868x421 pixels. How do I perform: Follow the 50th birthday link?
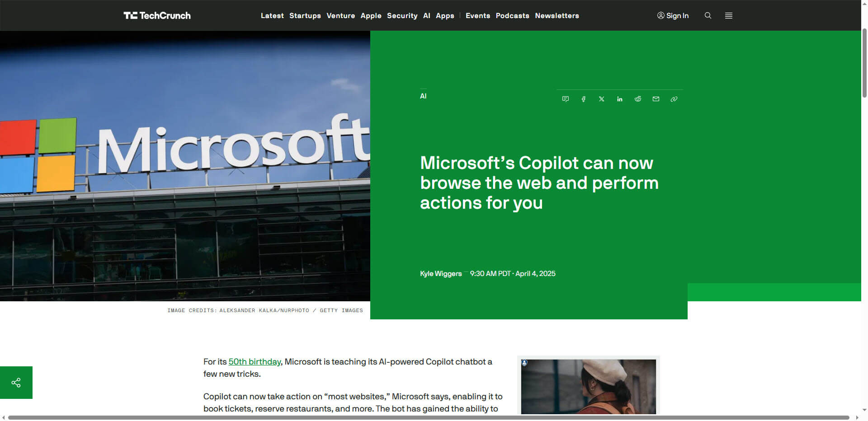point(255,362)
